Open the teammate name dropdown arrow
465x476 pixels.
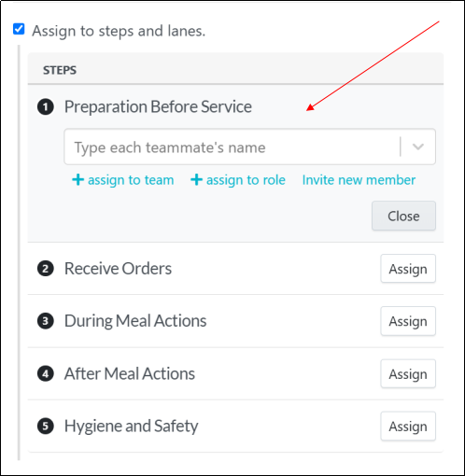coord(417,147)
